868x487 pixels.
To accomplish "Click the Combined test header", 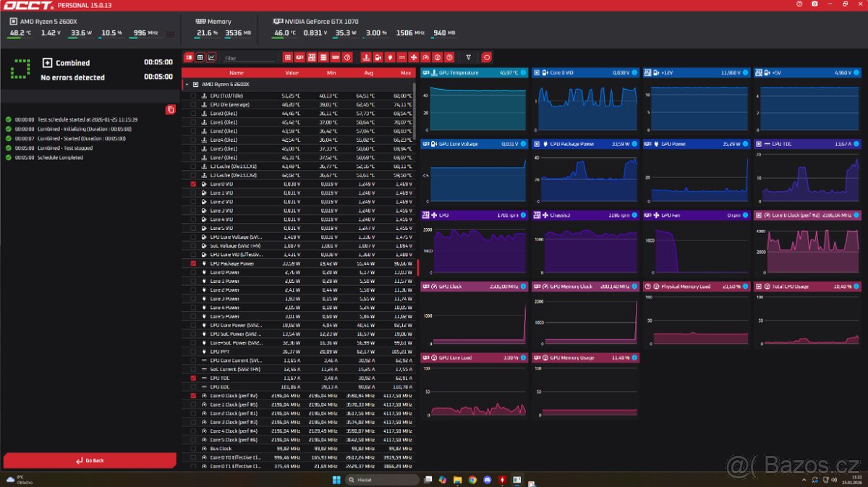I will tap(72, 63).
